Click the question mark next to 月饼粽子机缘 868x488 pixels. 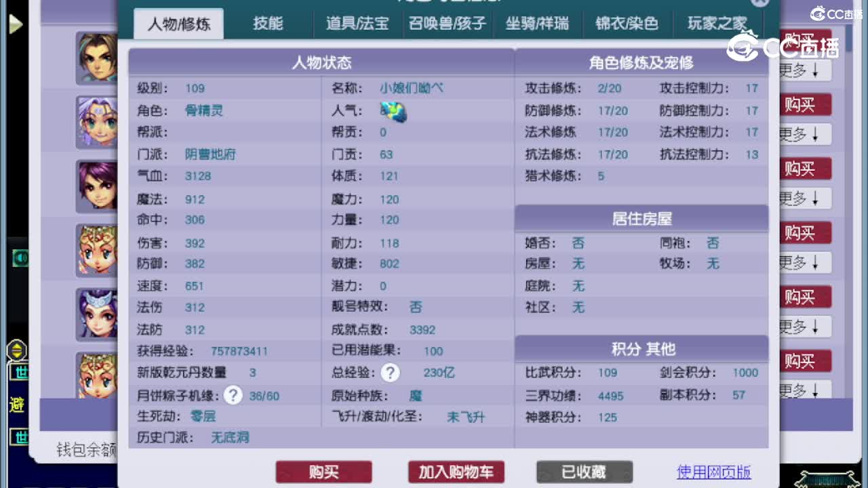click(x=233, y=394)
